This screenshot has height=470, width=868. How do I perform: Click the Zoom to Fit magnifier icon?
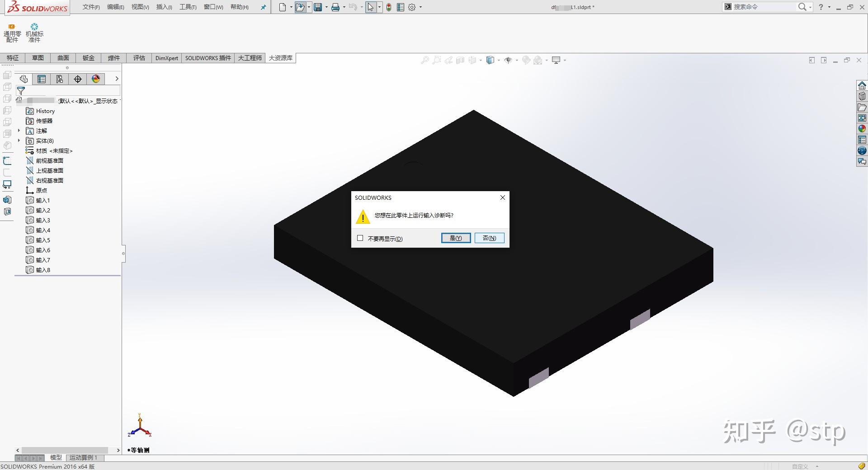click(425, 60)
